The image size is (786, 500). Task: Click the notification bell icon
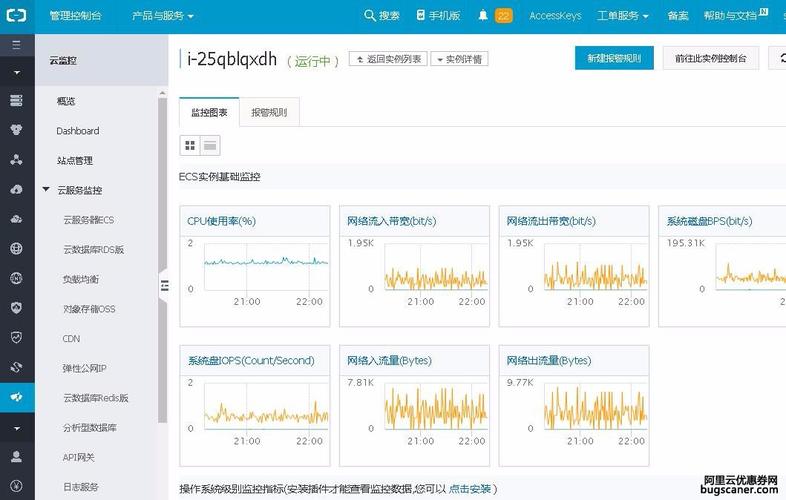click(x=483, y=16)
